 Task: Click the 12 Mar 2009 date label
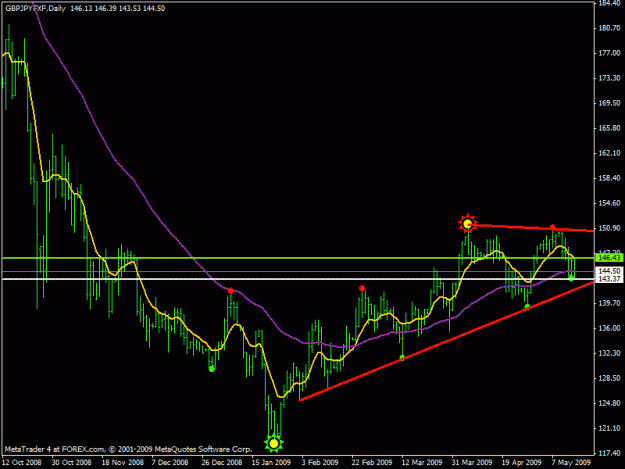422,462
